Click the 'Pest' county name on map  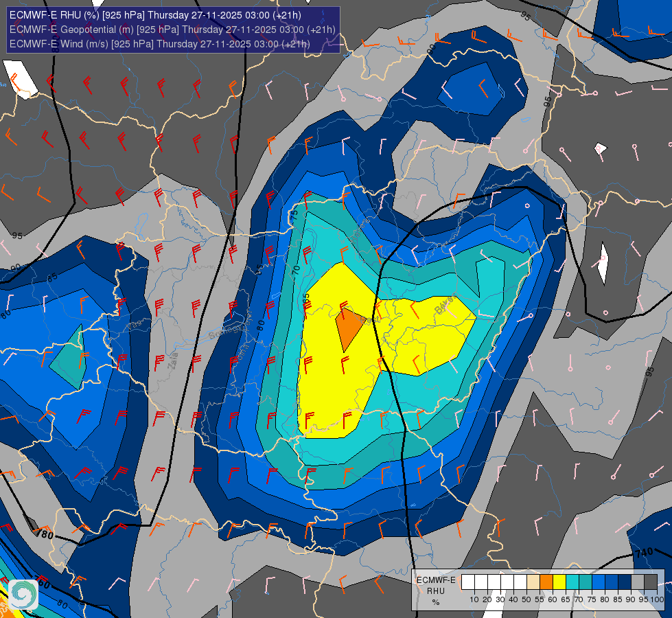point(370,320)
